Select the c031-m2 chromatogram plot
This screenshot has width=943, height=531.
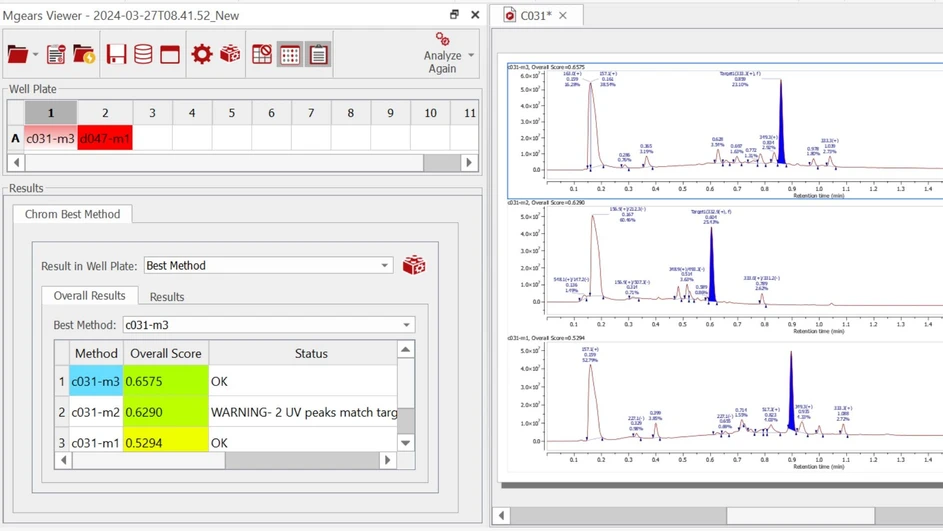[x=725, y=267]
